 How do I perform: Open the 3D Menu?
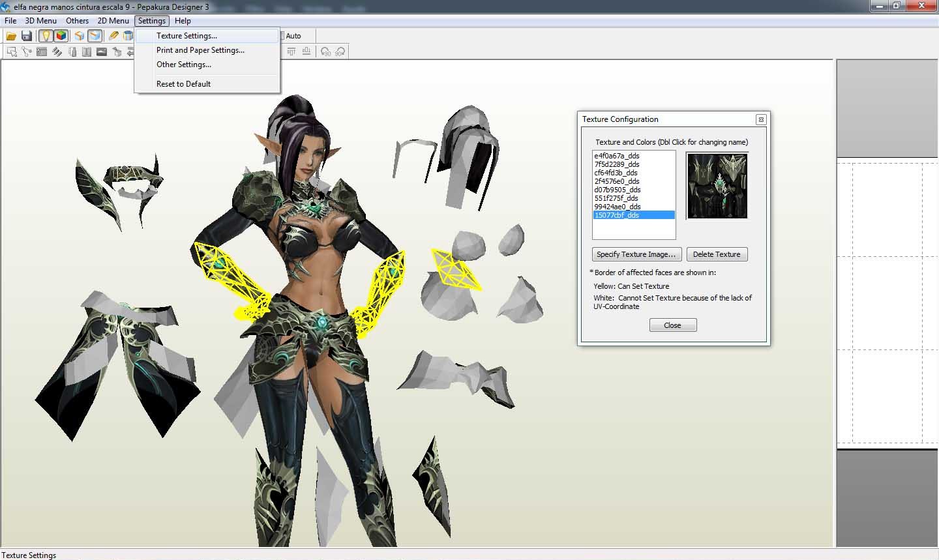tap(41, 21)
